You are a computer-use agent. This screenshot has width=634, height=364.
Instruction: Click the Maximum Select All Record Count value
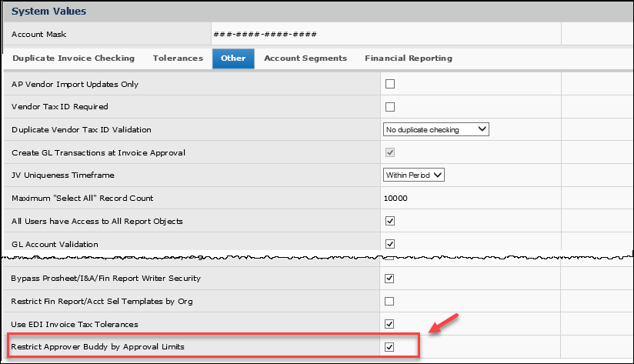(396, 199)
